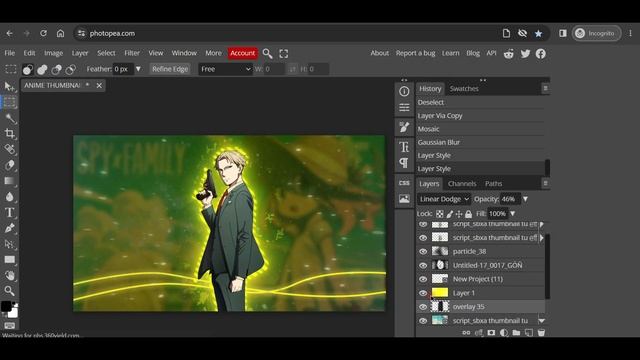Toggle lock transparent pixels checkerboard
The image size is (640, 360).
pyautogui.click(x=440, y=214)
